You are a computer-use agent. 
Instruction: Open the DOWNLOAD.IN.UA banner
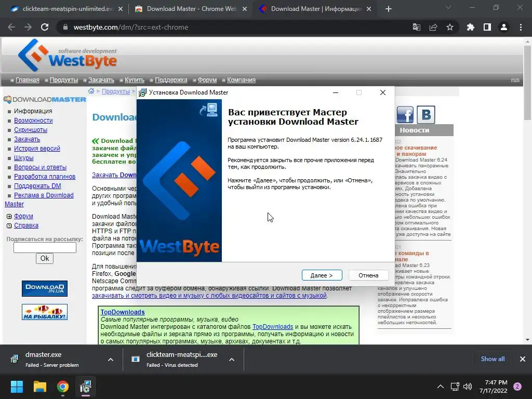(45, 288)
